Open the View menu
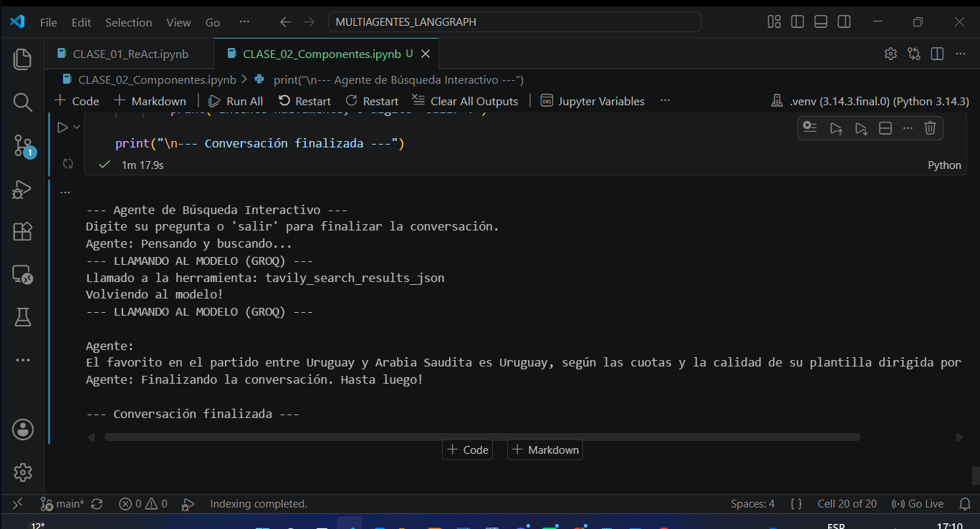Screen dimensions: 980x529 tap(178, 22)
